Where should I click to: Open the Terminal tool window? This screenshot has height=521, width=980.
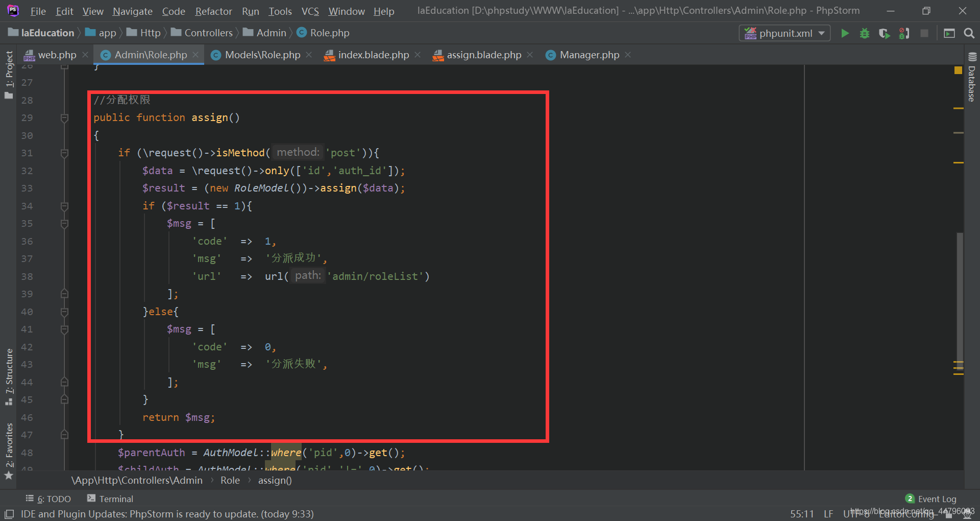point(110,499)
